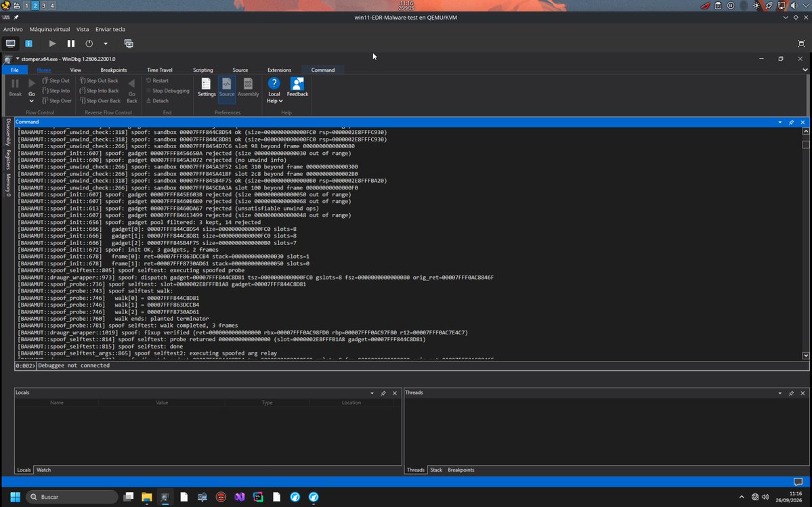Click the Break button
Screen dimensions: 812x507
pos(16,87)
